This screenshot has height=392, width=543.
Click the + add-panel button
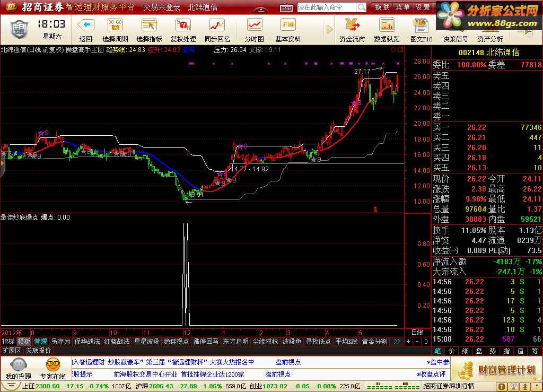point(409,342)
